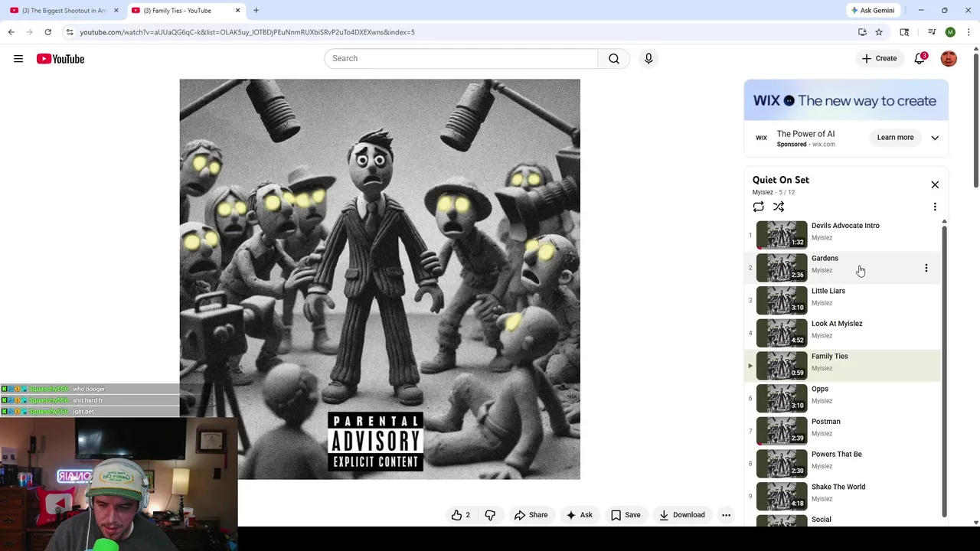The width and height of the screenshot is (980, 551).
Task: Open a new browser tab
Action: point(256,11)
